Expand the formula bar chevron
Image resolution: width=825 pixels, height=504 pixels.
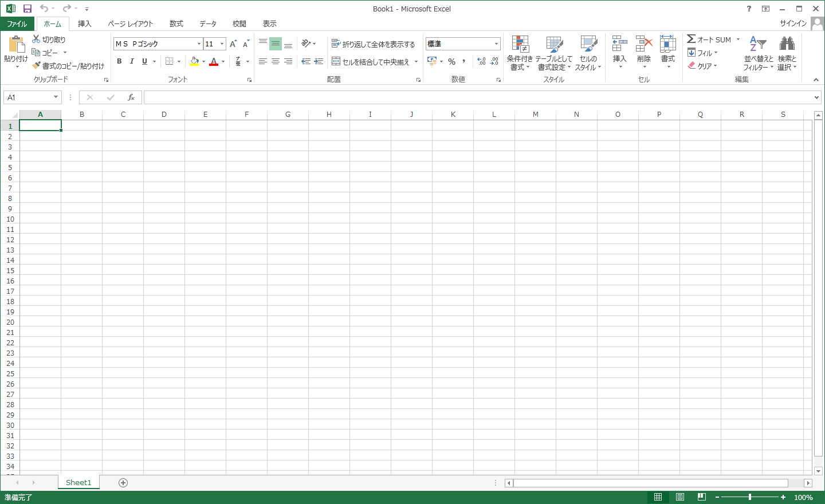(x=816, y=97)
